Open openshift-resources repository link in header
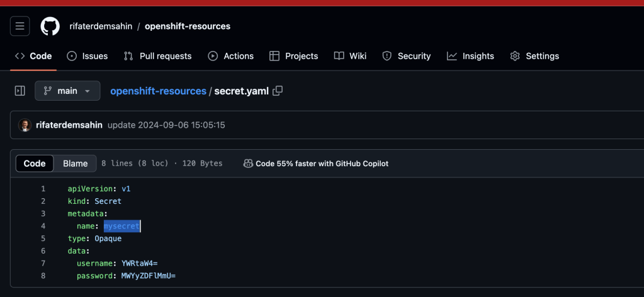644x297 pixels. (188, 26)
